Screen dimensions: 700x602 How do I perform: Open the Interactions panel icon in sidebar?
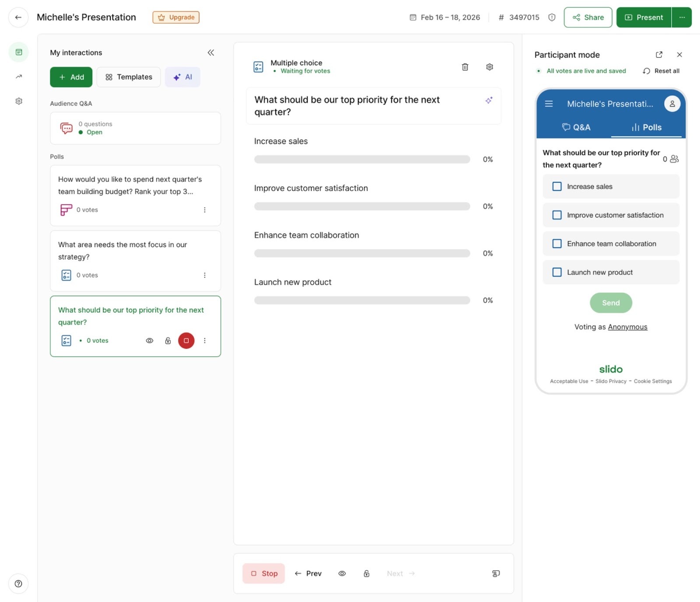coord(18,52)
